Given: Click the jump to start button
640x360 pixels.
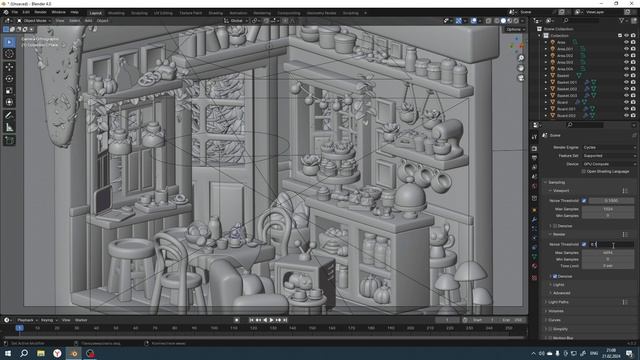Looking at the screenshot, I should click(x=251, y=320).
